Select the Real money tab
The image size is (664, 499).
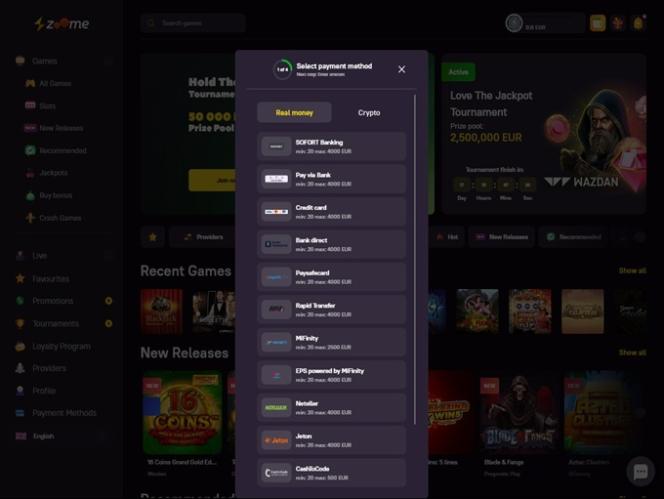294,113
